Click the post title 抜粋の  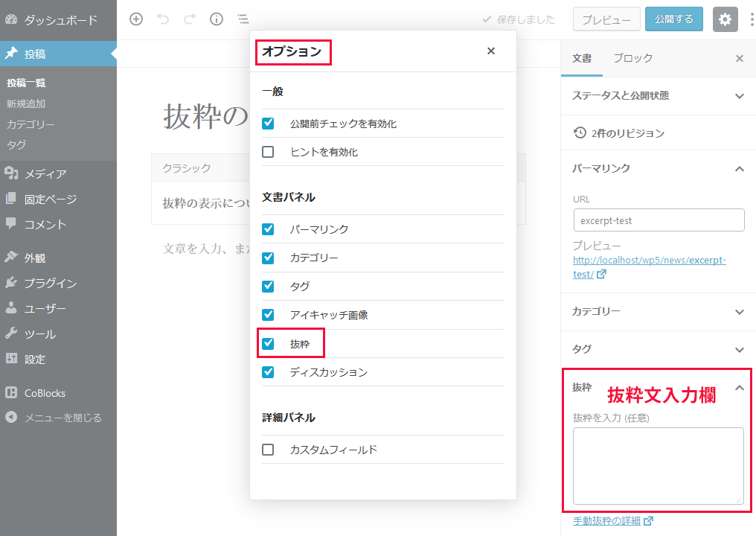coord(206,117)
